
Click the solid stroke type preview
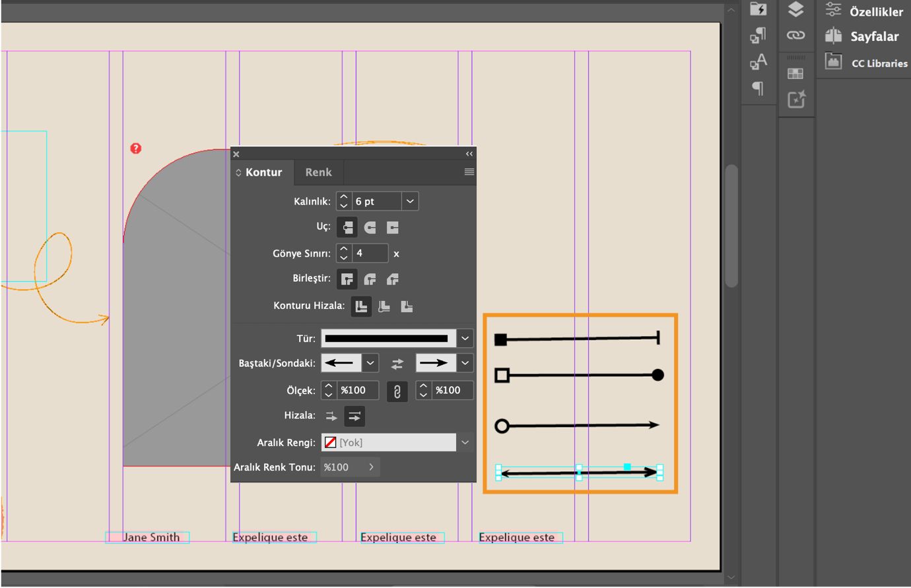[388, 339]
